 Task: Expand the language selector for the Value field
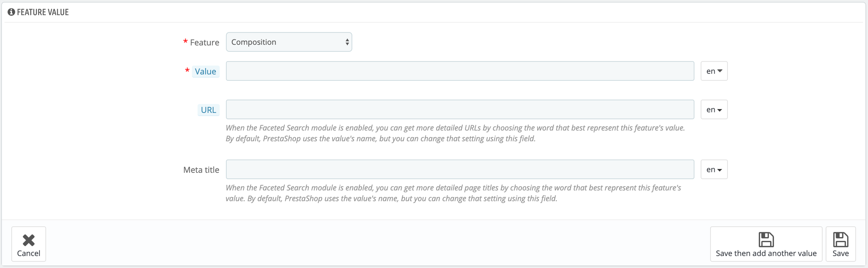coord(714,71)
